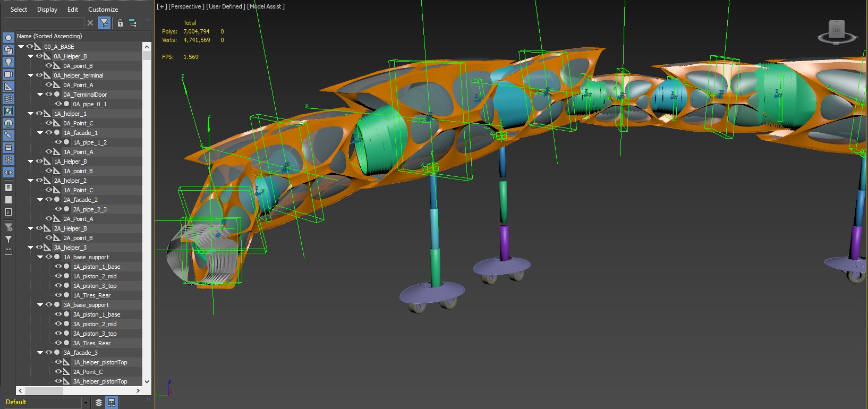Toggle the Display Cameras filter icon

click(x=8, y=74)
